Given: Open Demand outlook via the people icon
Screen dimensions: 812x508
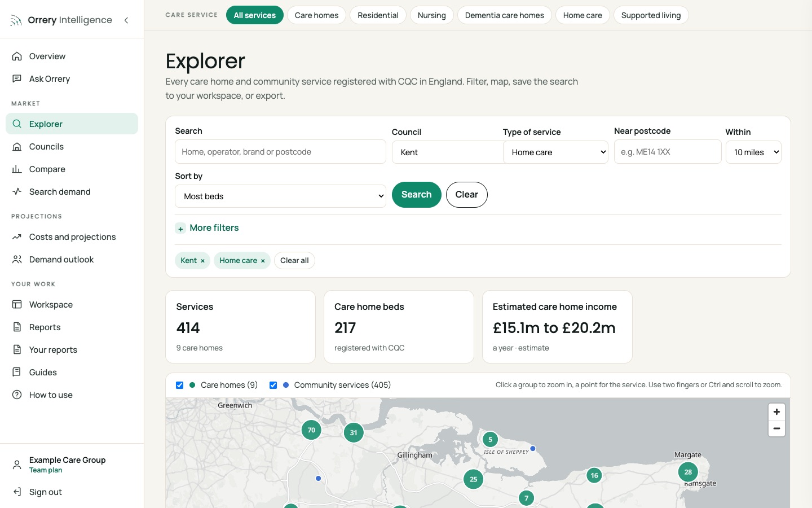Looking at the screenshot, I should tap(17, 260).
